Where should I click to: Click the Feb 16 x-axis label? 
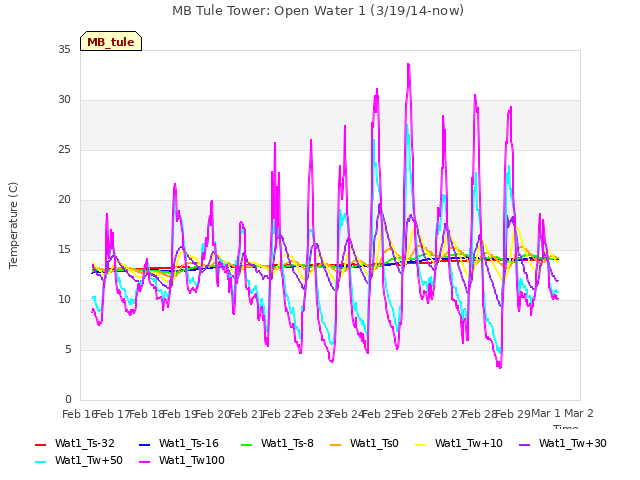coord(79,414)
